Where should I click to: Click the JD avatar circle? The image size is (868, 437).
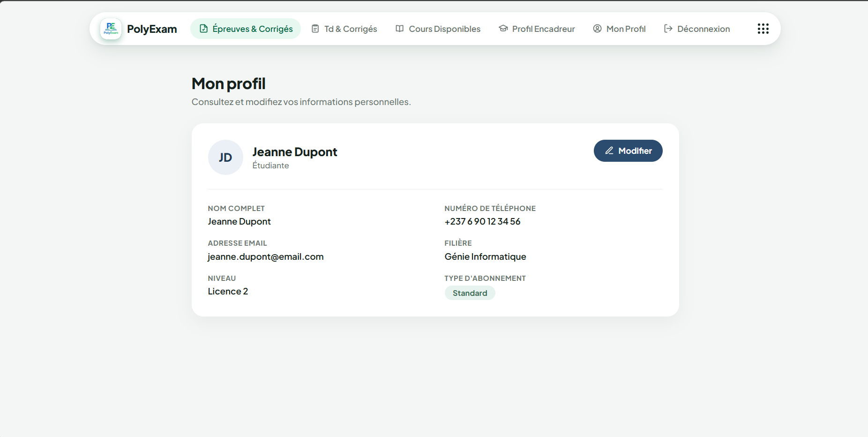click(225, 157)
